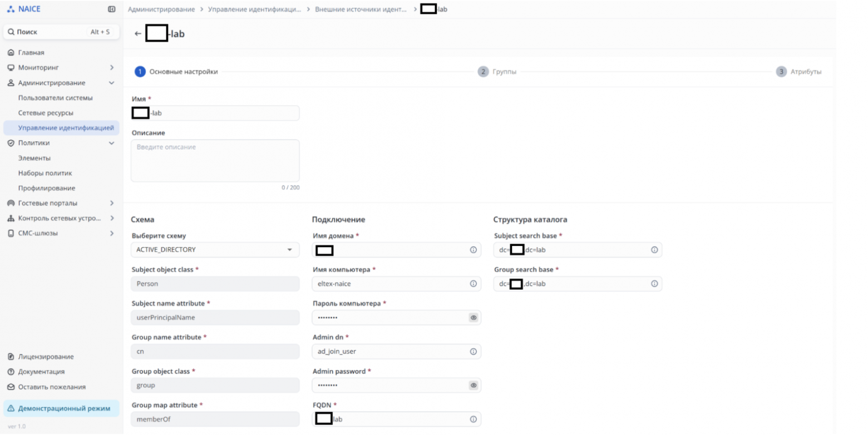Click into the Описание text area
Image resolution: width=868 pixels, height=435 pixels.
pyautogui.click(x=215, y=160)
